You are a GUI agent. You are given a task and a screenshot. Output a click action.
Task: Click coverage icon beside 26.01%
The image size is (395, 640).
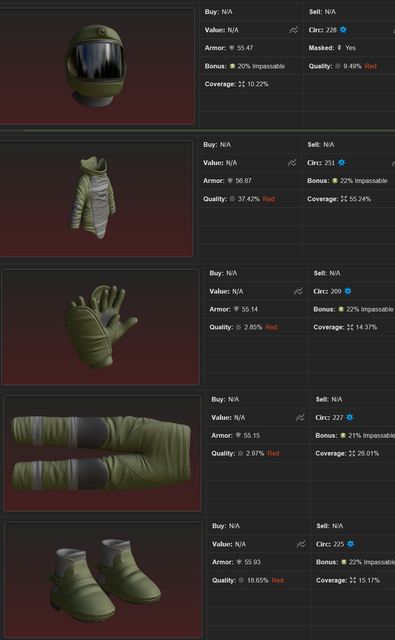coord(352,453)
